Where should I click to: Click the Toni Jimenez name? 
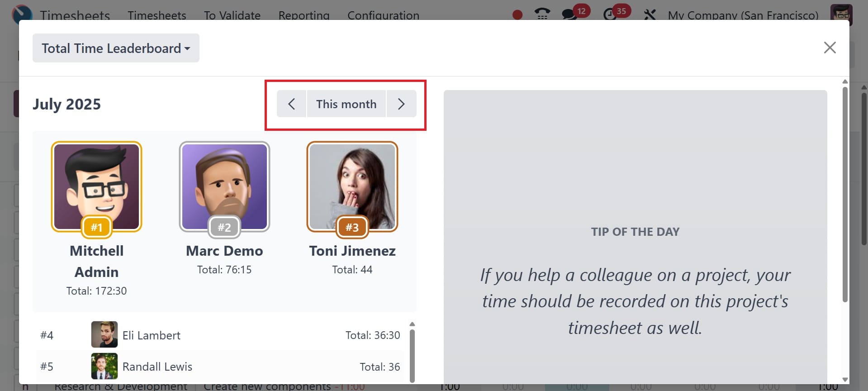coord(352,251)
